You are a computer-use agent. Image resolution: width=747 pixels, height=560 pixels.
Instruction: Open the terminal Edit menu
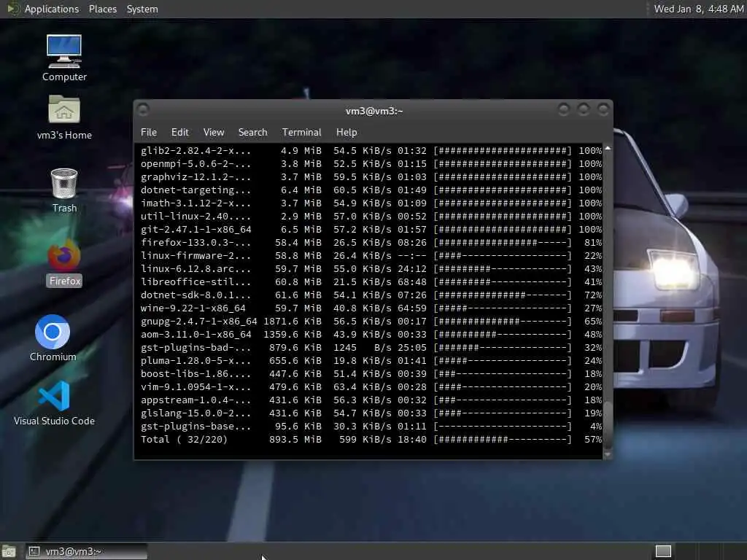click(x=179, y=133)
